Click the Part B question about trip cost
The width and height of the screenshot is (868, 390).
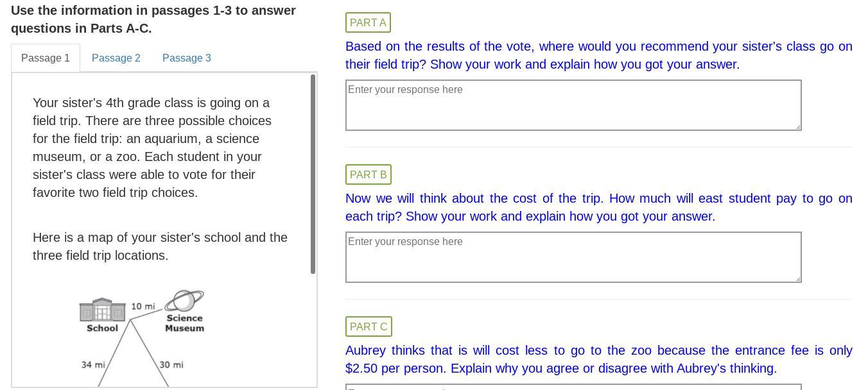(x=598, y=208)
